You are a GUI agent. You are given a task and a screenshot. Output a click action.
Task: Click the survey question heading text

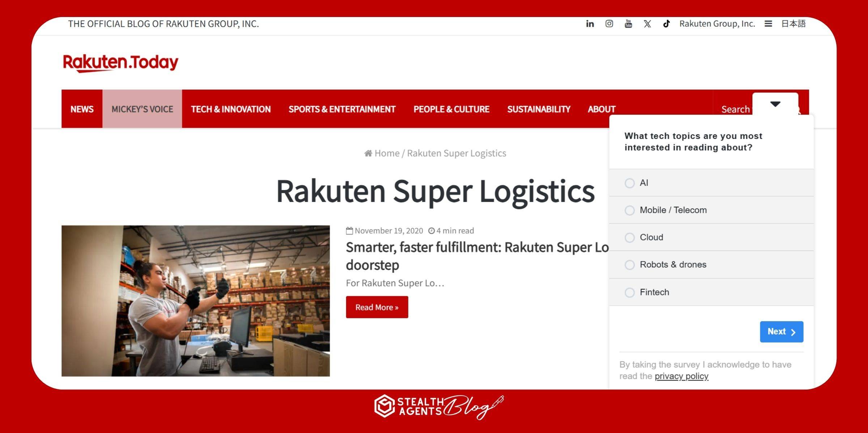693,142
